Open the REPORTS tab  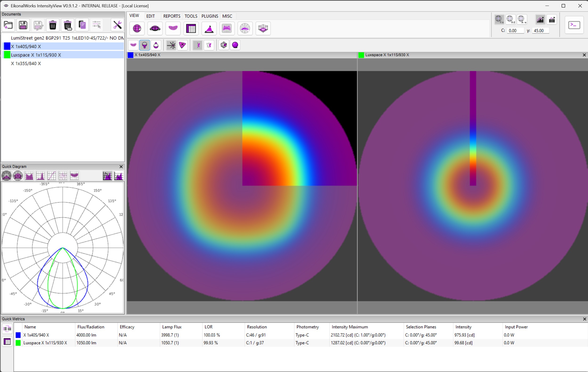tap(172, 16)
